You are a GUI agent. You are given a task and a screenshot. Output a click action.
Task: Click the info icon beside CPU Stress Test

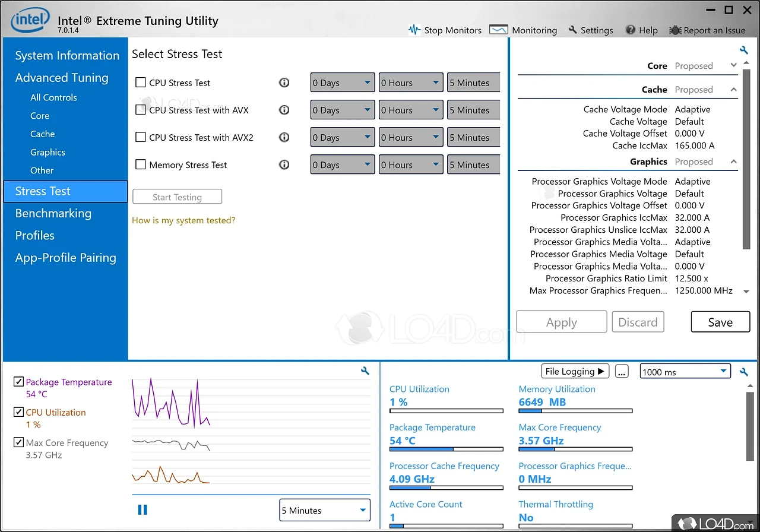click(x=284, y=83)
